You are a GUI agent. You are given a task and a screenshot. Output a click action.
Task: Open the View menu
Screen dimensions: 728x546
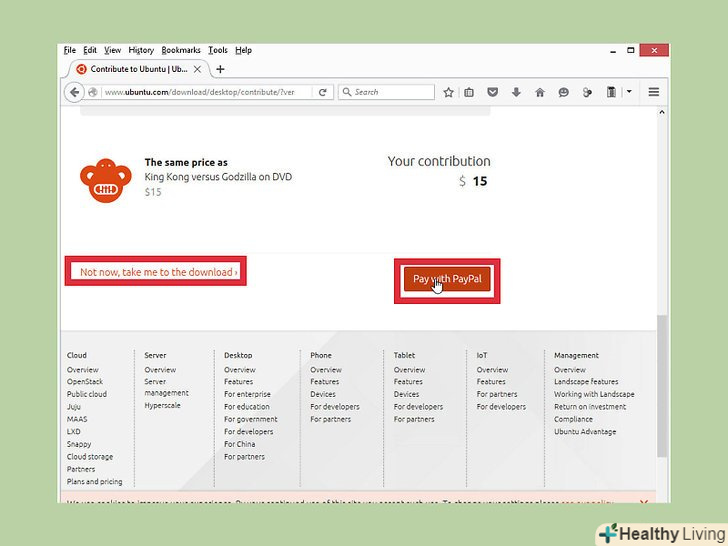(x=112, y=50)
